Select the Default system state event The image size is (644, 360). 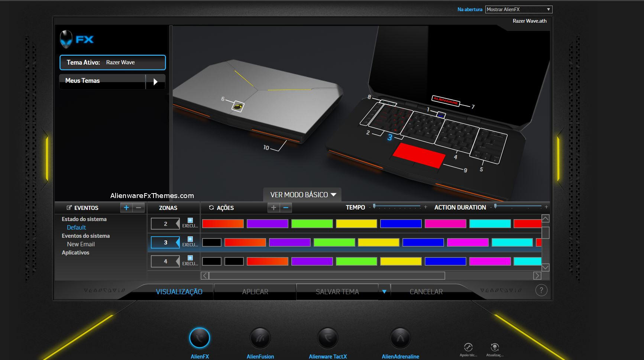coord(76,227)
